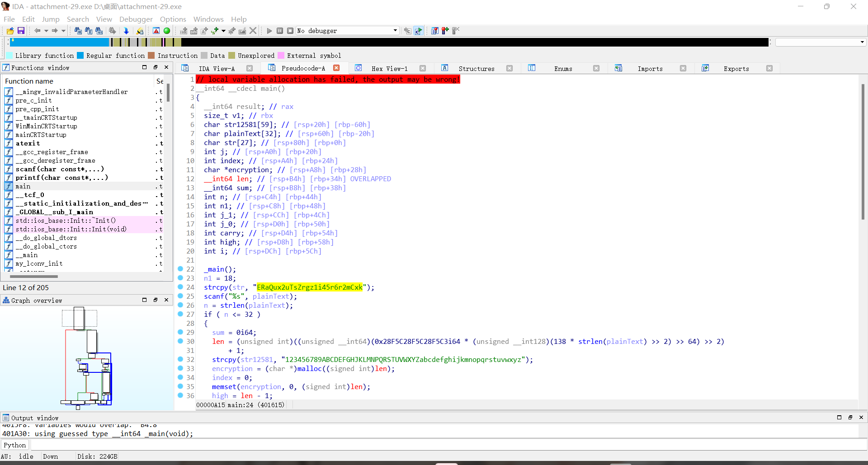
Task: Toggle breakpoint dot on line 24
Action: (x=180, y=287)
